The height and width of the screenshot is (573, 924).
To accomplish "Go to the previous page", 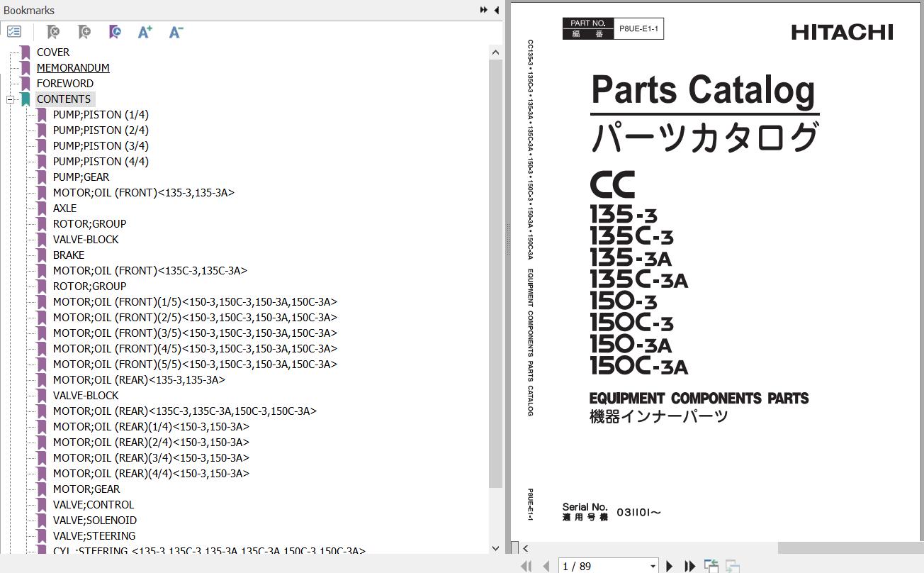I will 546,566.
